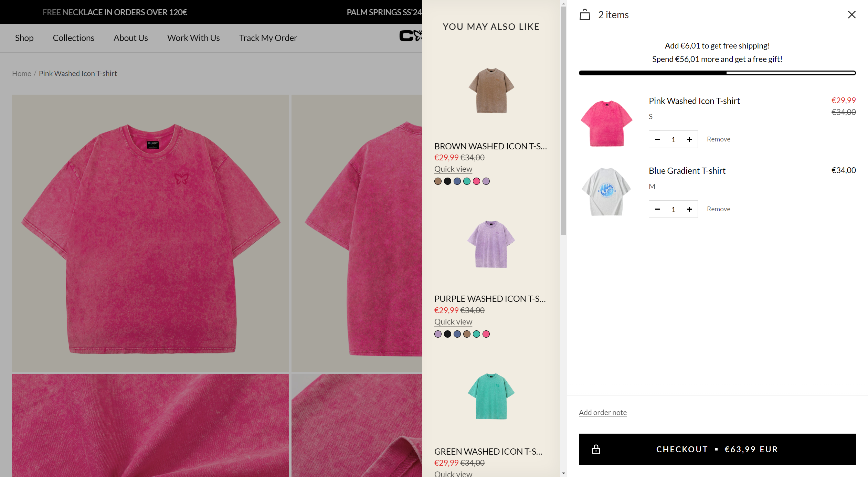Select black swatch under Brown Washed Icon T-shirt

(x=447, y=181)
